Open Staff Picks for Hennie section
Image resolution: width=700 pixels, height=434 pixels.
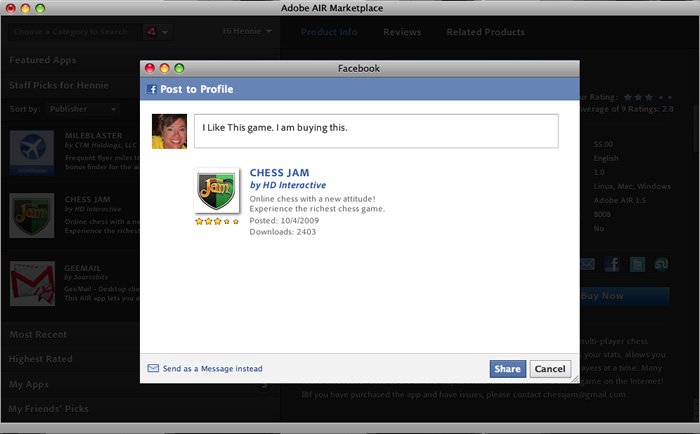(x=58, y=85)
